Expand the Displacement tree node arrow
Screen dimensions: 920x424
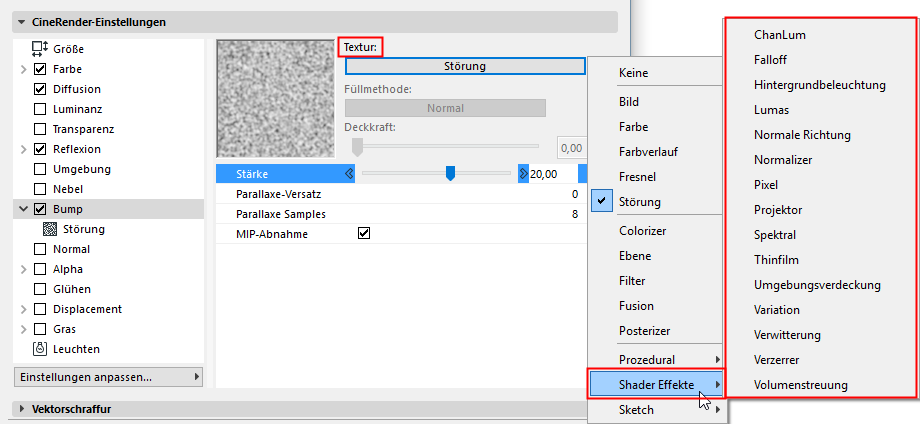[23, 309]
